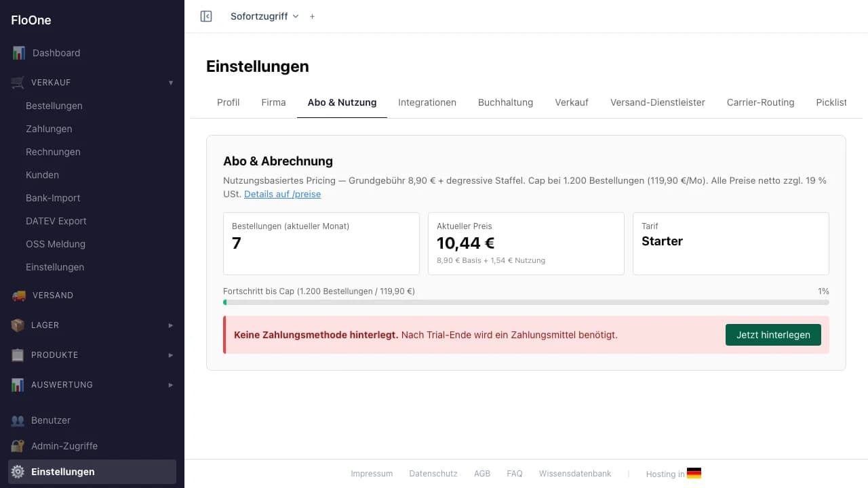Open Zahlungen in the sidebar
Image resolution: width=868 pixels, height=488 pixels.
tap(49, 129)
